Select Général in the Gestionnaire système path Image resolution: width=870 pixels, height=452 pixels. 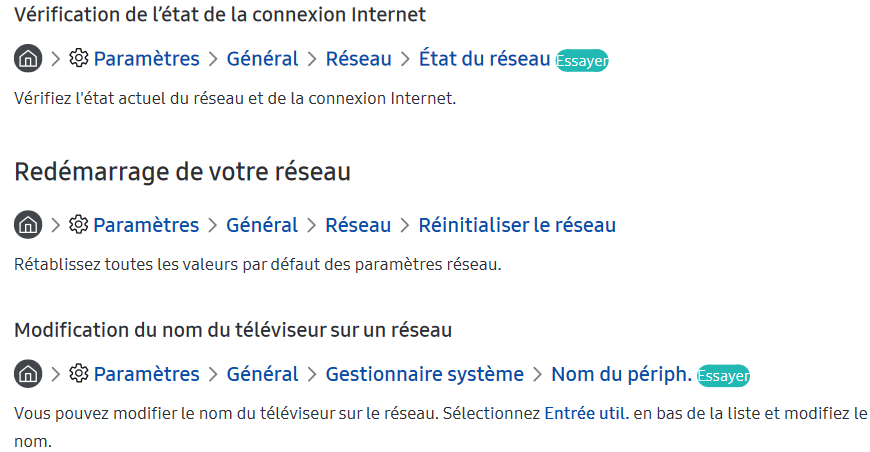pyautogui.click(x=262, y=374)
